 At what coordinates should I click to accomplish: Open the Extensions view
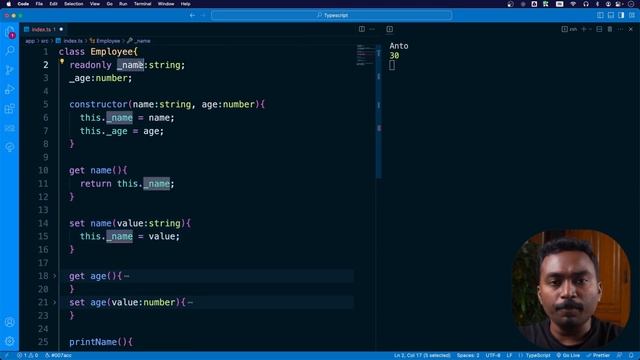coord(10,109)
